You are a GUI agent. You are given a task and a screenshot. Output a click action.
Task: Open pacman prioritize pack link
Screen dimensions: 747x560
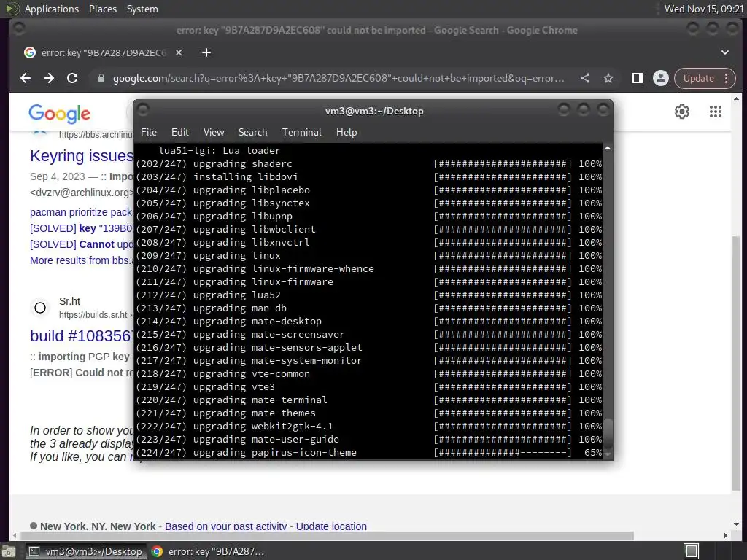81,212
